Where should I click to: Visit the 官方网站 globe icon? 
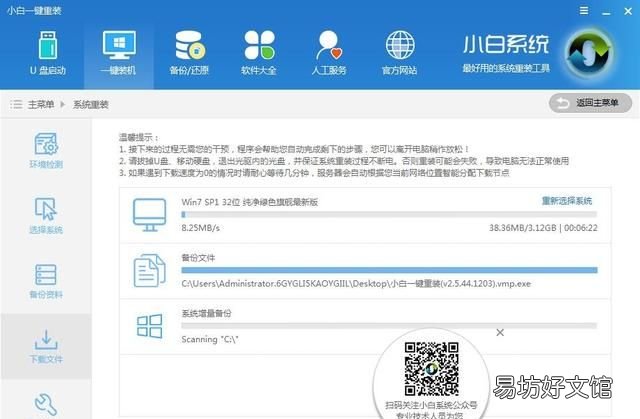(400, 45)
